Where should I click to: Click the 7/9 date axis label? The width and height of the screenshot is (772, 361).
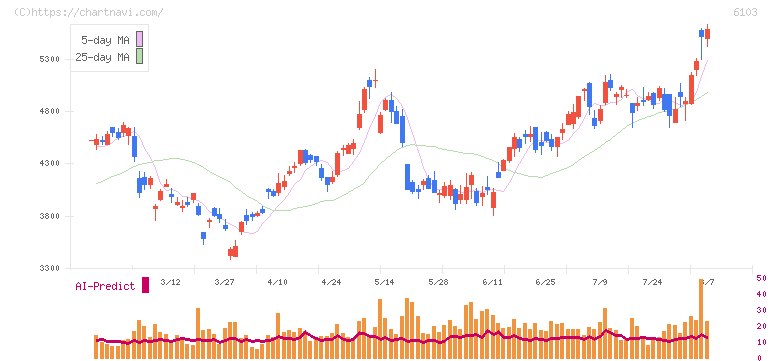(x=600, y=282)
